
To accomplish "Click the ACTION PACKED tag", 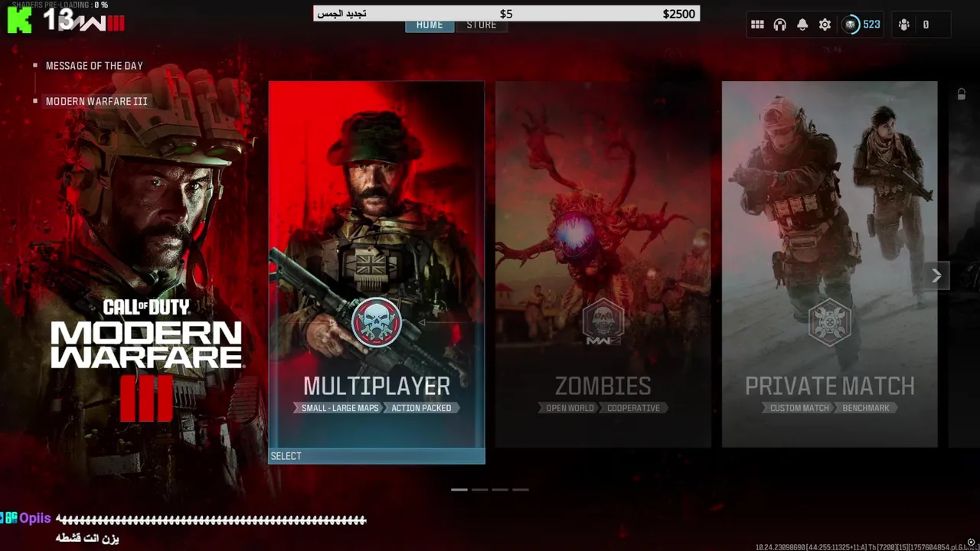I will coord(421,408).
